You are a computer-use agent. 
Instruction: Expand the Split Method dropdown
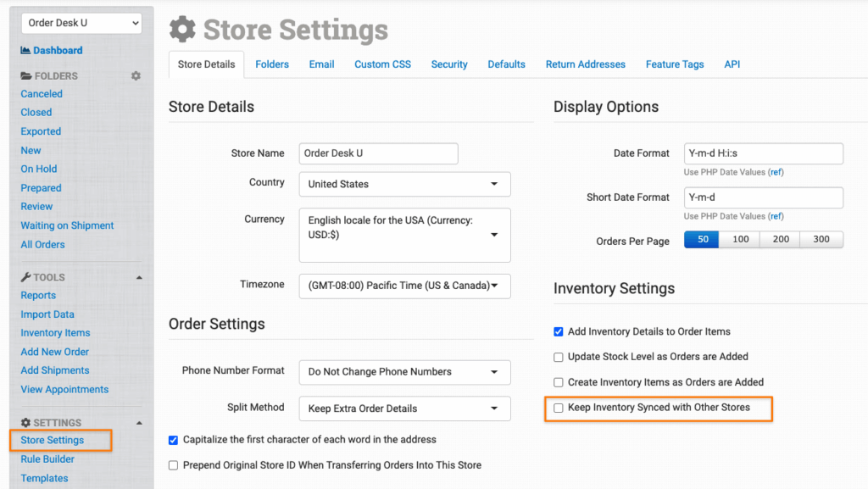pos(404,408)
